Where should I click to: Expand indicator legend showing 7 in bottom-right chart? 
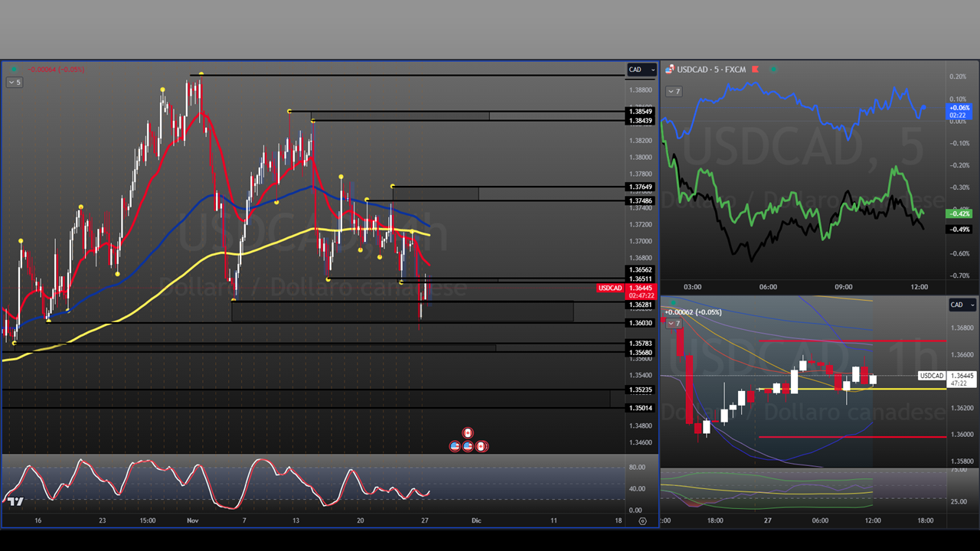point(674,323)
